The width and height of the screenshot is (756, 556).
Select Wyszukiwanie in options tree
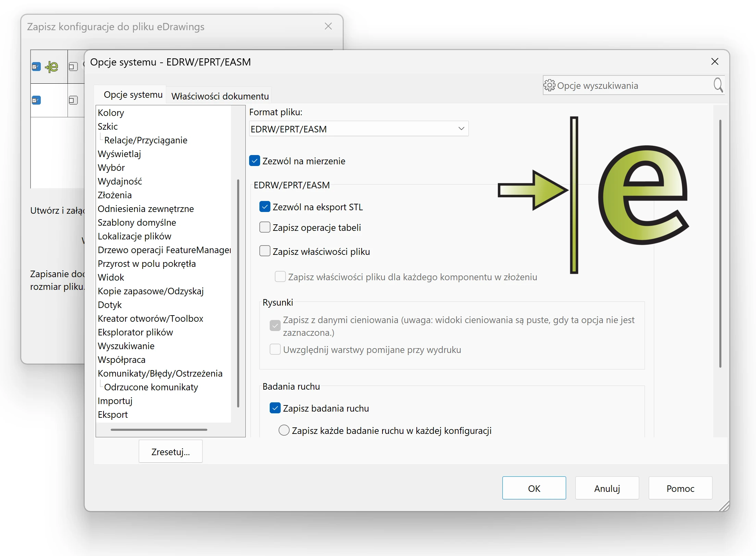click(126, 346)
